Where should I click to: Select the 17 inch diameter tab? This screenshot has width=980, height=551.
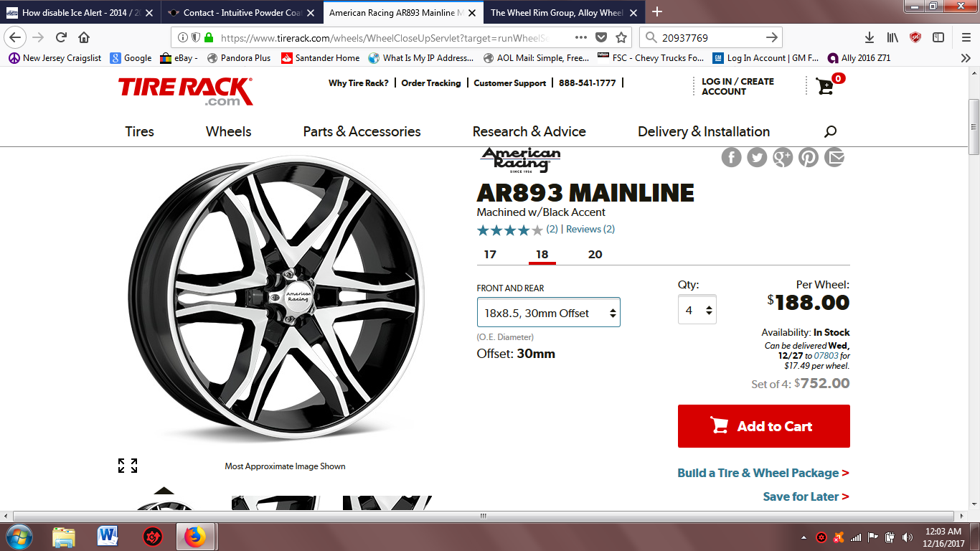tap(490, 255)
